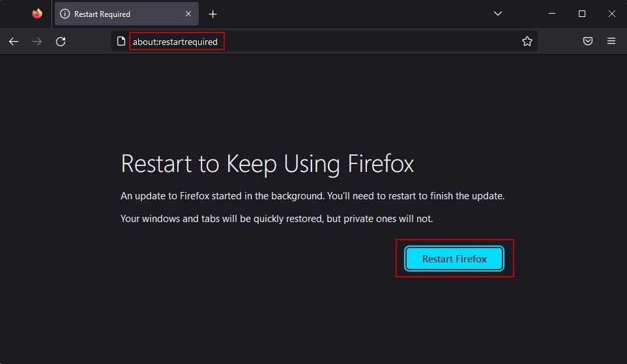Screen dimensions: 627x364
Task: Click the info icon on the Restart Required tab
Action: click(x=65, y=14)
